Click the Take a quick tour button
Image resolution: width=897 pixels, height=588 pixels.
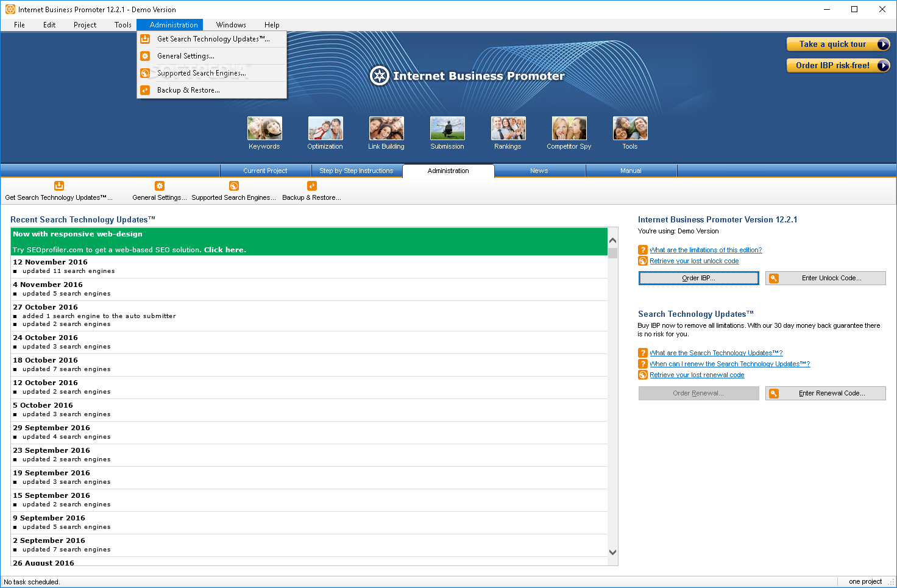[838, 44]
